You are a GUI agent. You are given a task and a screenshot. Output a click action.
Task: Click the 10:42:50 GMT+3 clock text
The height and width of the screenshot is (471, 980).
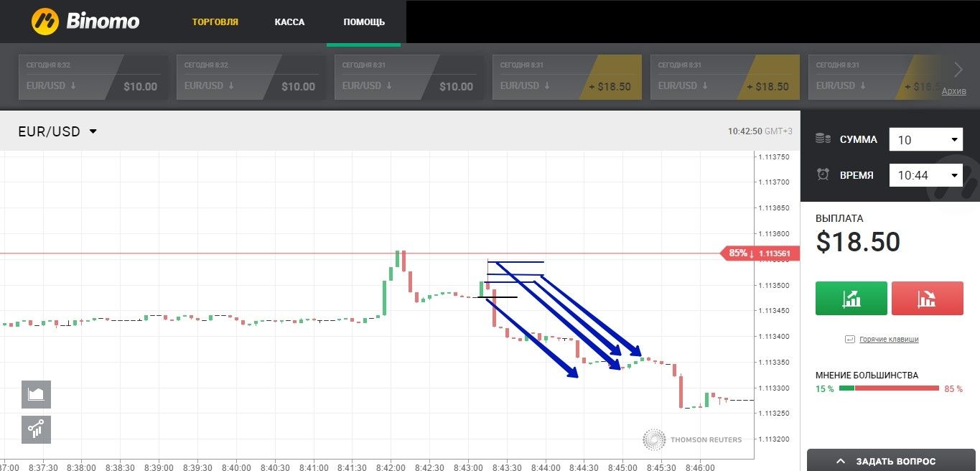[760, 131]
